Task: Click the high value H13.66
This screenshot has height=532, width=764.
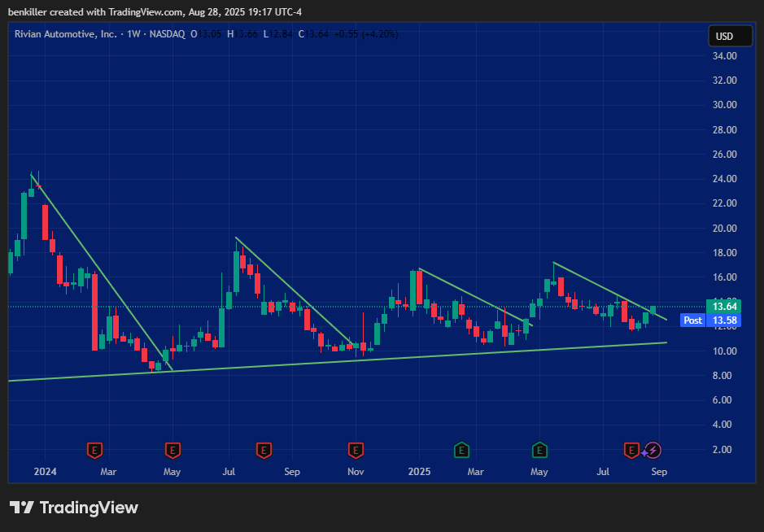Action: click(242, 34)
